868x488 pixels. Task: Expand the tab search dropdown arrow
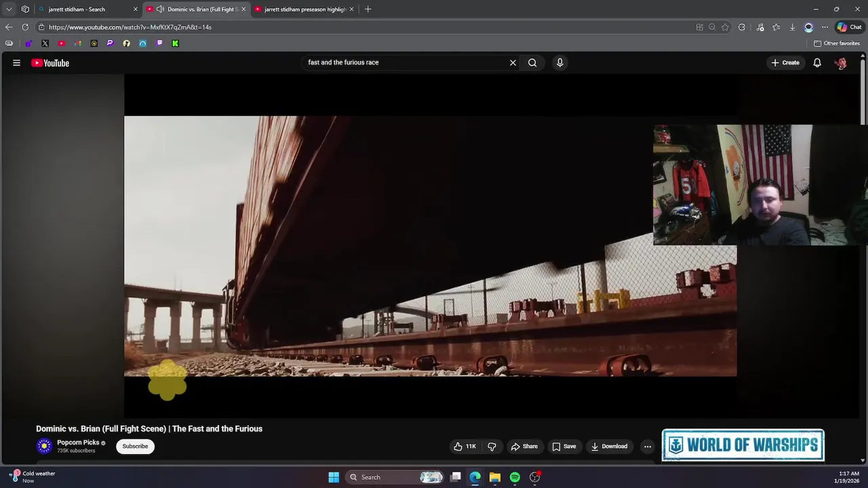tap(9, 9)
